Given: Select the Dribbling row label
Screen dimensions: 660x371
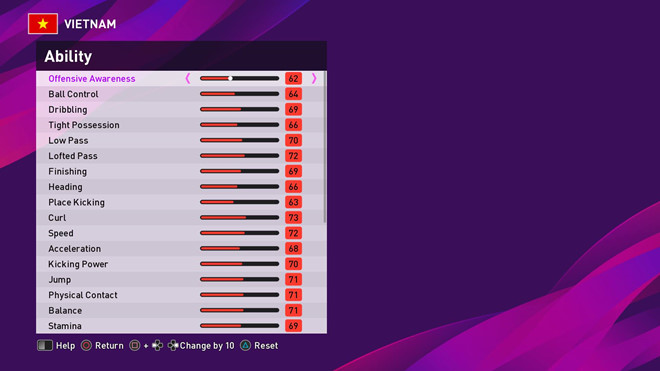Looking at the screenshot, I should click(68, 109).
